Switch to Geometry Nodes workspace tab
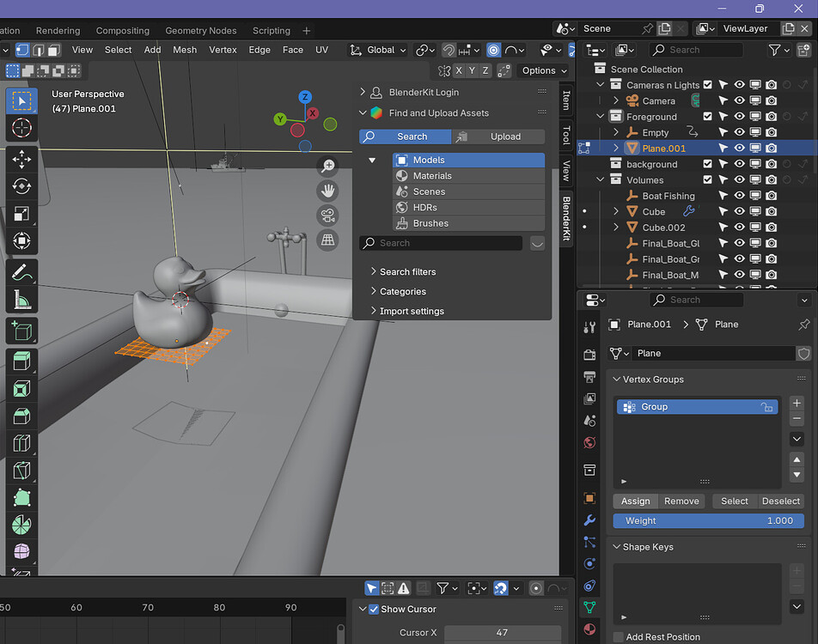818x644 pixels. click(201, 31)
